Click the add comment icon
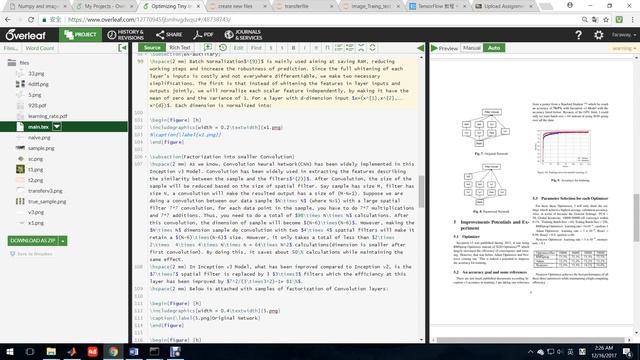Viewport: 640px width, 360px height. pyautogui.click(x=208, y=48)
